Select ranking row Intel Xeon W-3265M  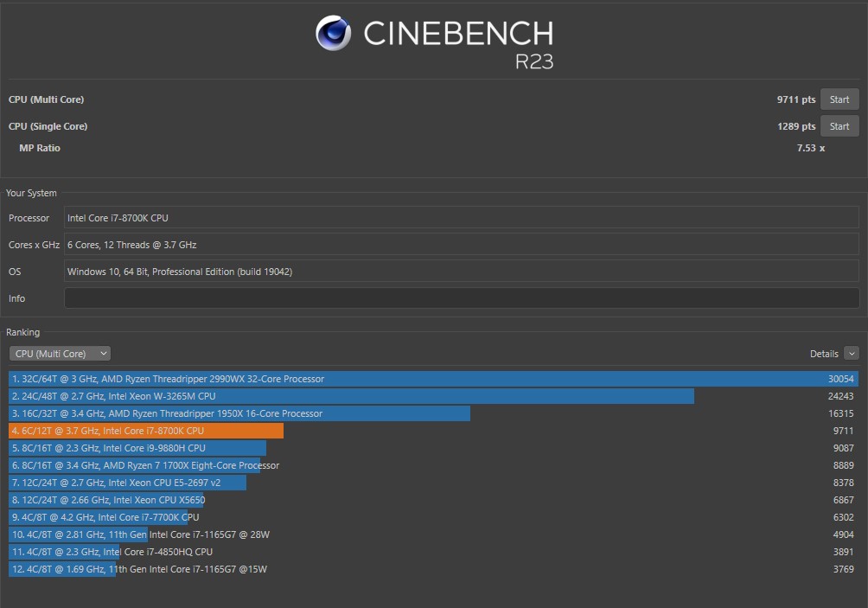click(x=433, y=396)
